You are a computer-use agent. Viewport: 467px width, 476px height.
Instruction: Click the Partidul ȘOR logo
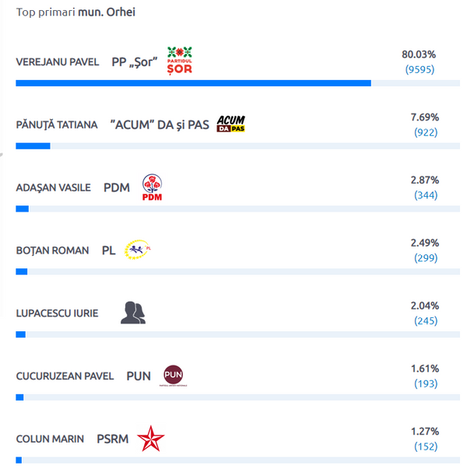click(180, 61)
